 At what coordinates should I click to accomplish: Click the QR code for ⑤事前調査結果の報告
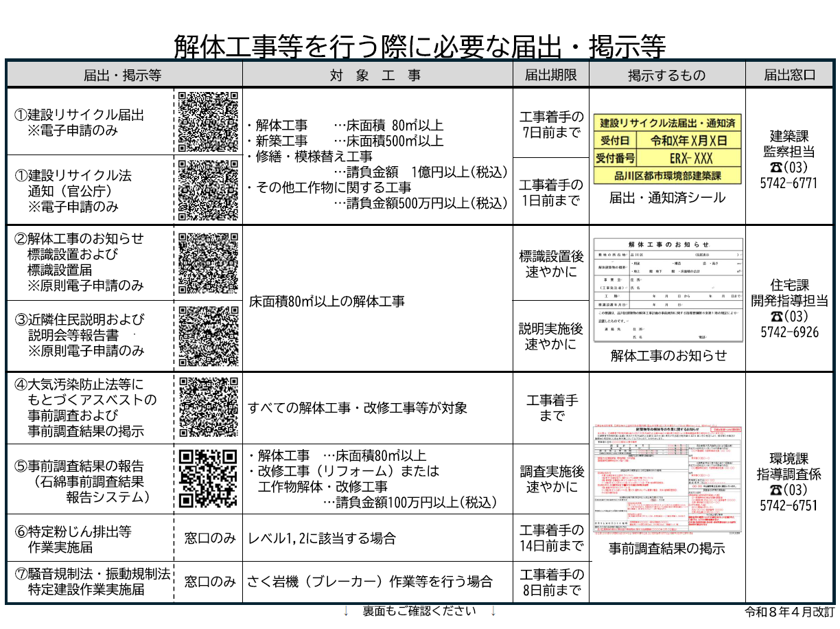click(209, 479)
